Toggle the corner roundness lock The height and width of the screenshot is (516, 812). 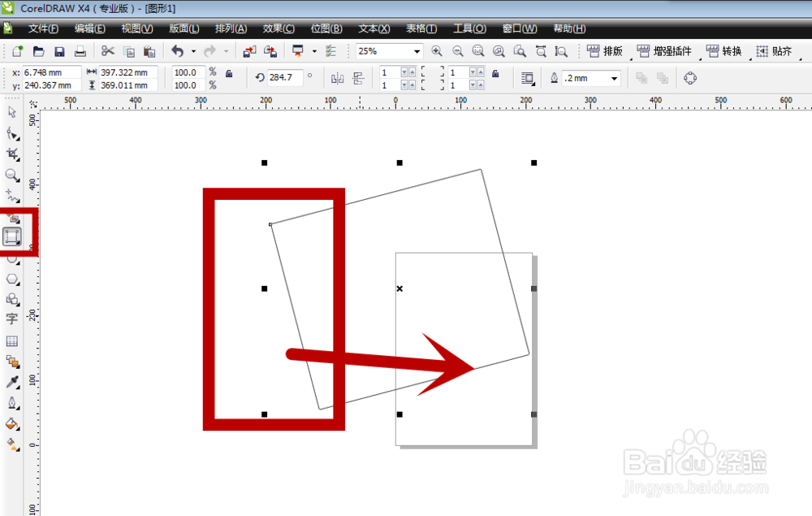pos(495,74)
